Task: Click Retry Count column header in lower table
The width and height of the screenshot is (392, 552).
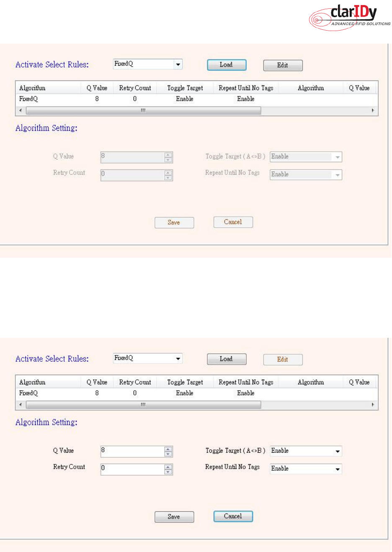Action: point(135,382)
